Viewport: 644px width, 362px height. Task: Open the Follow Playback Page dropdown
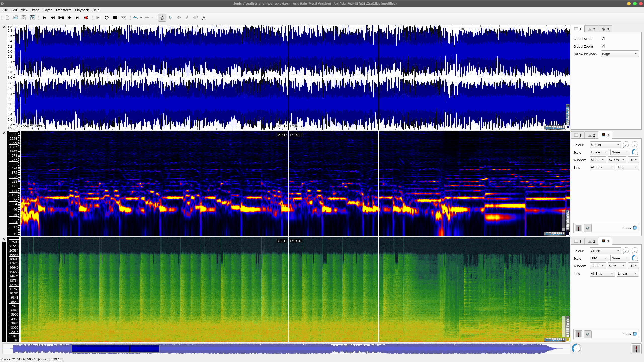620,54
